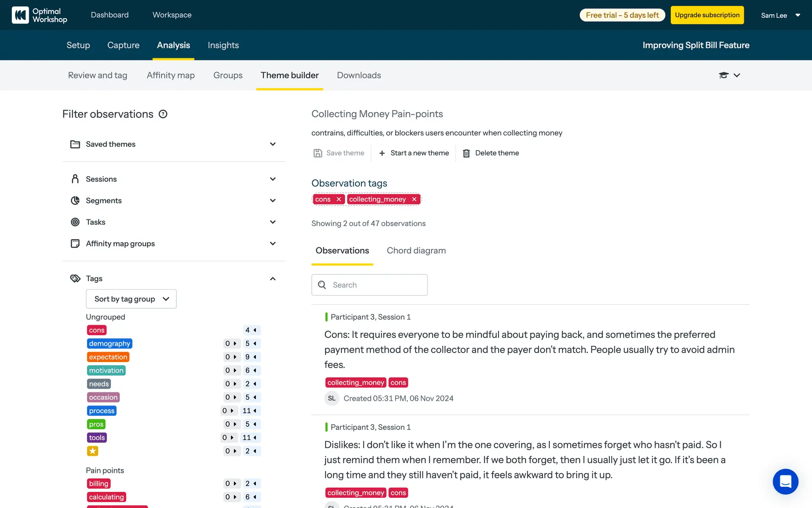Click the Optimal Workshop logo icon
The width and height of the screenshot is (812, 508).
[20, 15]
